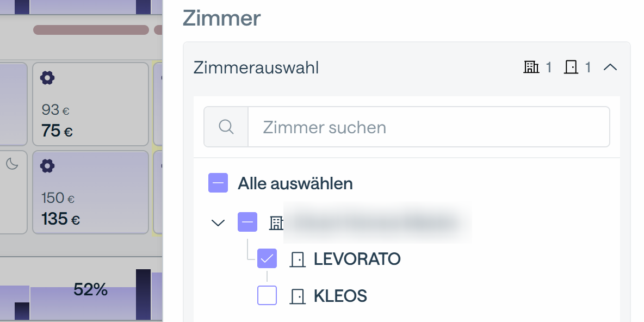This screenshot has width=644, height=322.
Task: Collapse the Zimmerauswahl panel with the chevron
Action: click(x=610, y=67)
